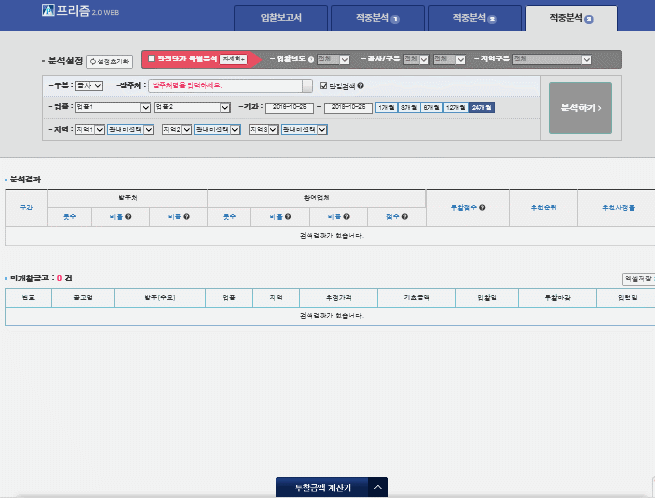Click the 기초금액 column header

coord(416,297)
